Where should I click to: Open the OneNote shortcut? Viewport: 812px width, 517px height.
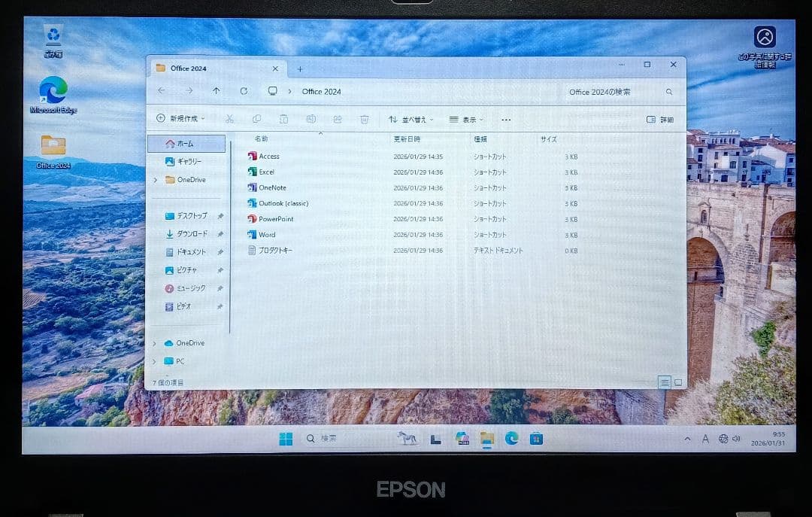pos(272,187)
